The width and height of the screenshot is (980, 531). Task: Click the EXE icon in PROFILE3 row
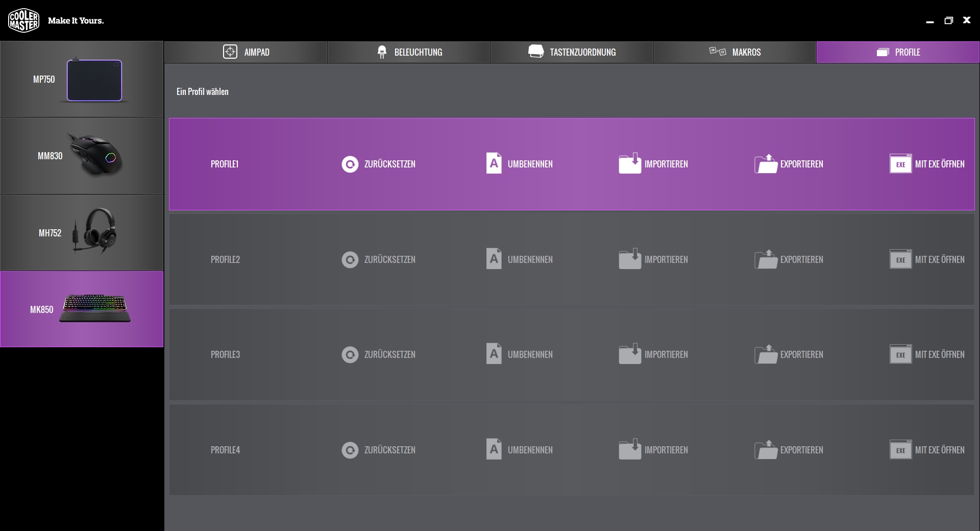900,354
